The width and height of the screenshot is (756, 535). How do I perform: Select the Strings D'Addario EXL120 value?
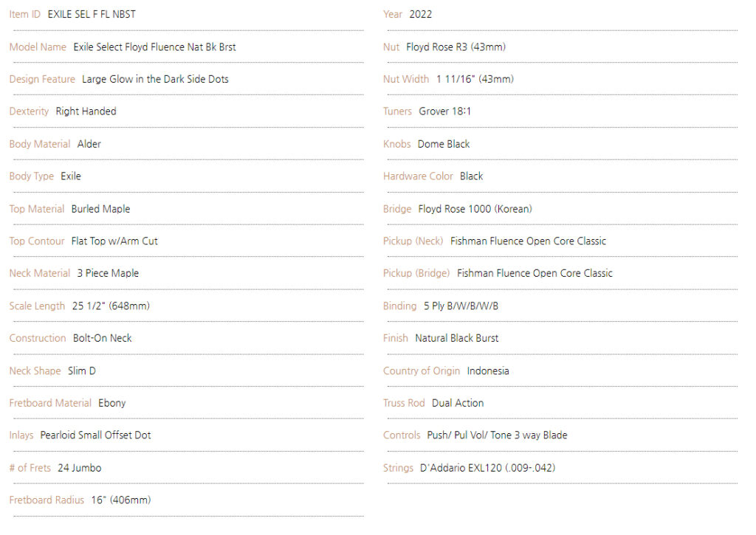click(x=487, y=468)
